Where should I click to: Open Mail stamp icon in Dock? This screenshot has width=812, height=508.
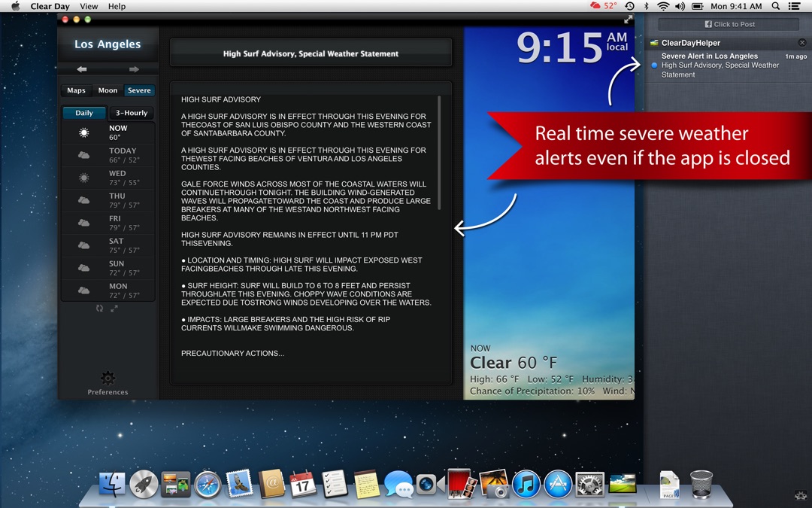239,484
